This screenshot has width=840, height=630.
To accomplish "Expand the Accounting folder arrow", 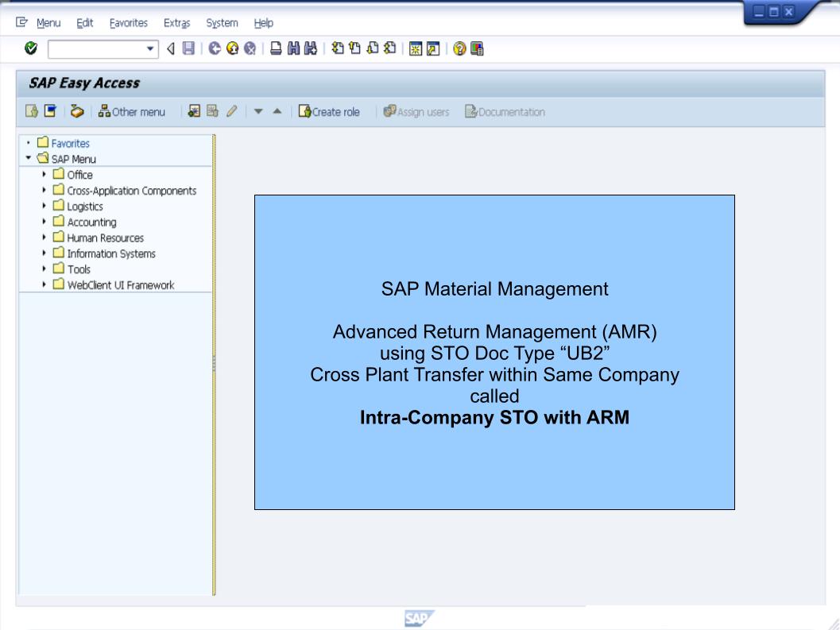I will tap(44, 221).
